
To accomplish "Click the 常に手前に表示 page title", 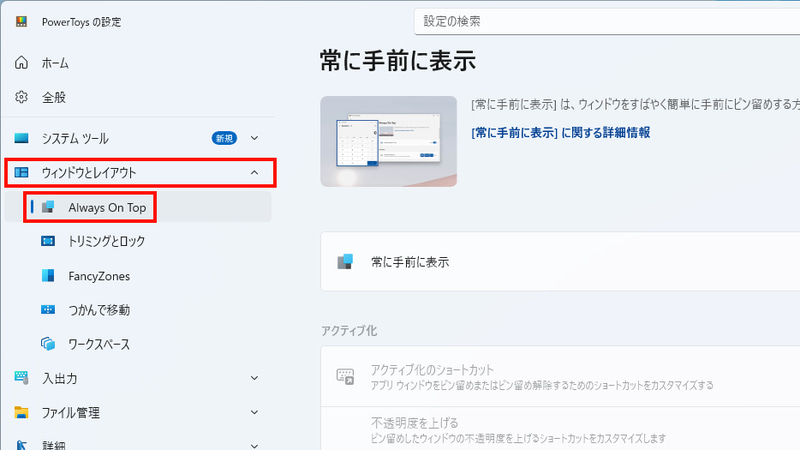I will (x=398, y=61).
